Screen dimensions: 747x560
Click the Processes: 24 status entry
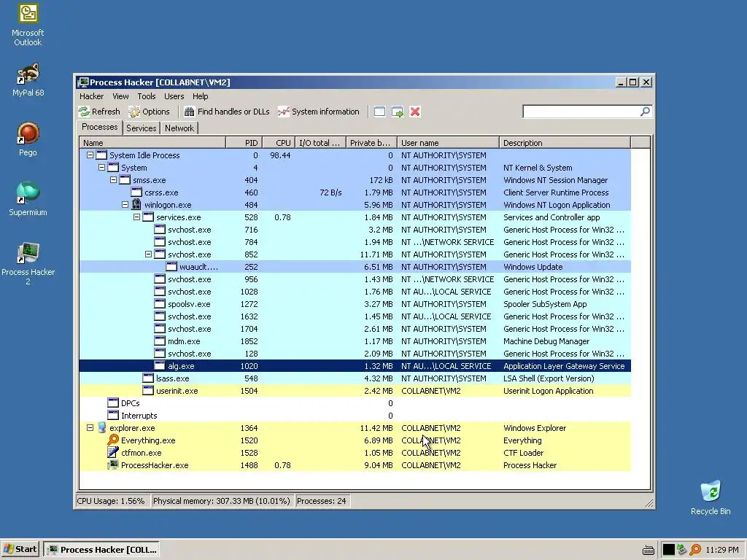[x=322, y=501]
